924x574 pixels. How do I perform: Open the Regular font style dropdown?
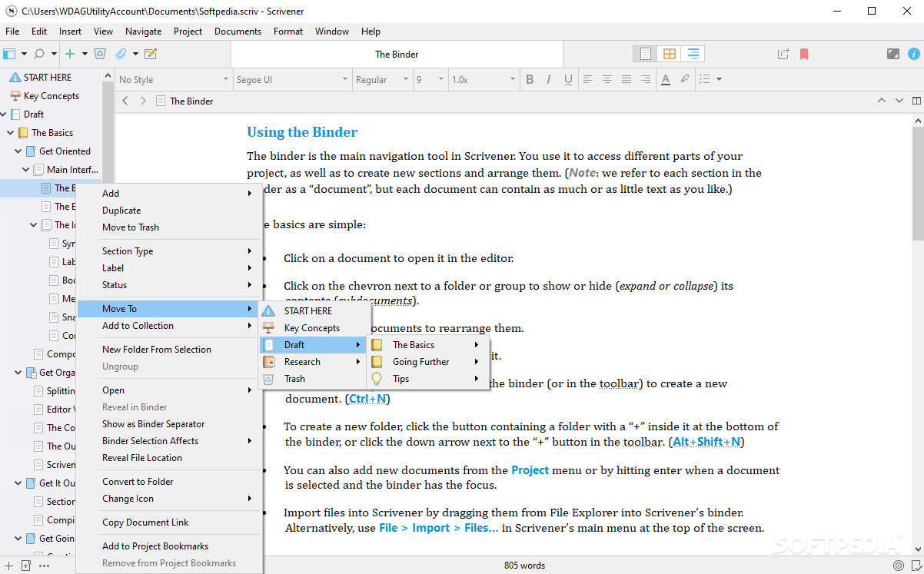click(x=381, y=79)
